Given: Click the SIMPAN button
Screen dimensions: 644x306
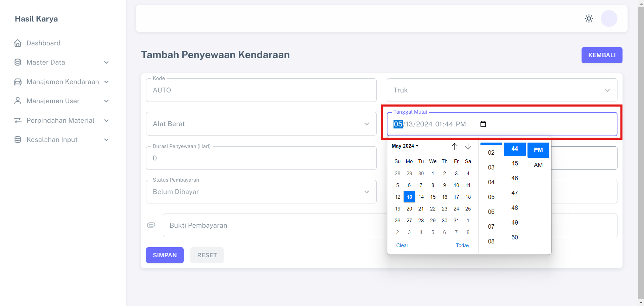Looking at the screenshot, I should point(165,255).
